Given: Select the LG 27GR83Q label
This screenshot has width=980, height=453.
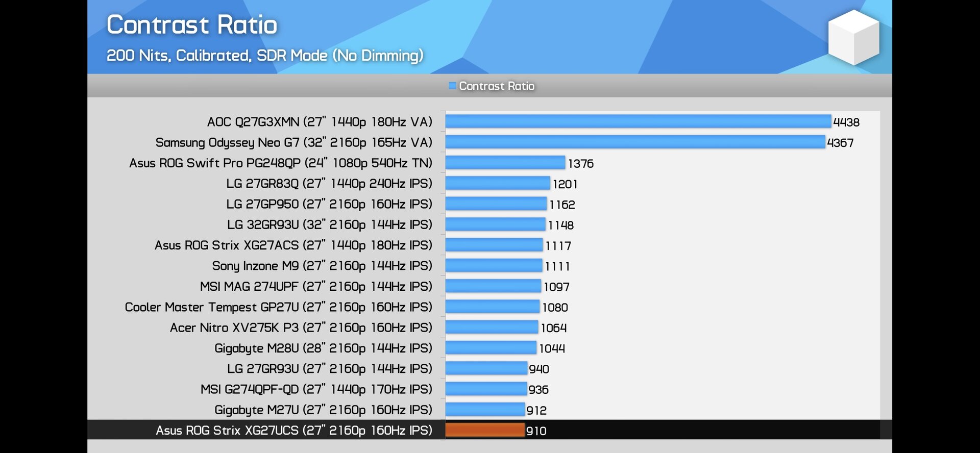Looking at the screenshot, I should click(329, 184).
